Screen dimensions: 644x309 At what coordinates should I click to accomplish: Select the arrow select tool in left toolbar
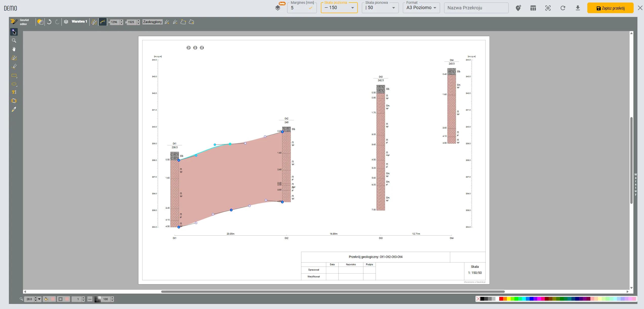14,32
